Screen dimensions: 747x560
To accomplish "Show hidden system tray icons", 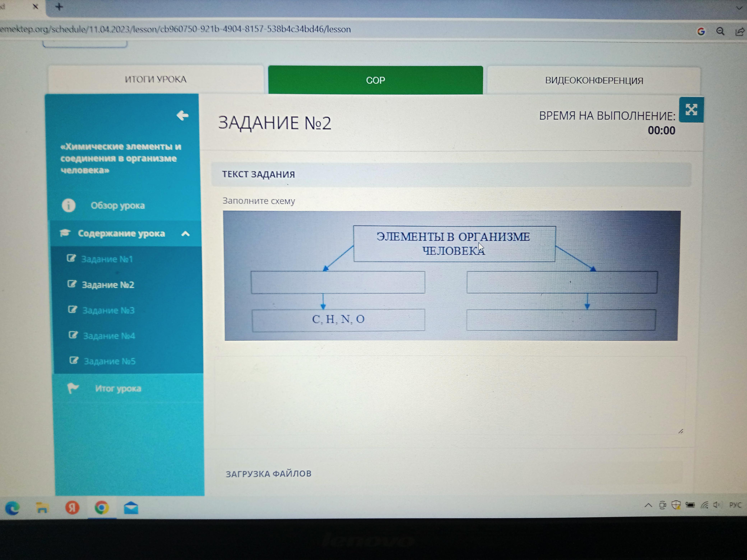I will click(648, 505).
